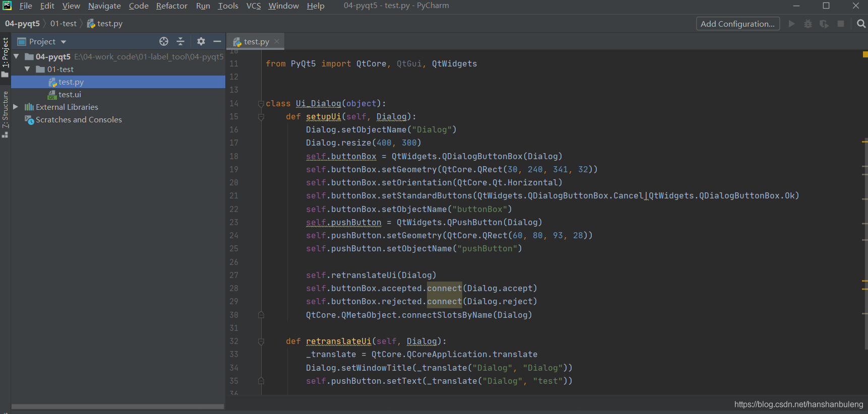Click horizontal scrollbar of Project panel

click(x=117, y=406)
